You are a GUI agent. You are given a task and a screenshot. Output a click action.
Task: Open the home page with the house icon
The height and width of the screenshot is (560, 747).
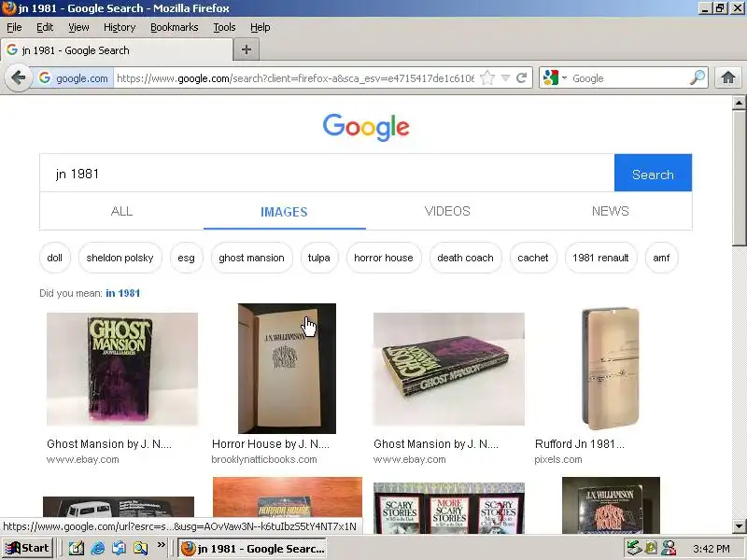[728, 77]
